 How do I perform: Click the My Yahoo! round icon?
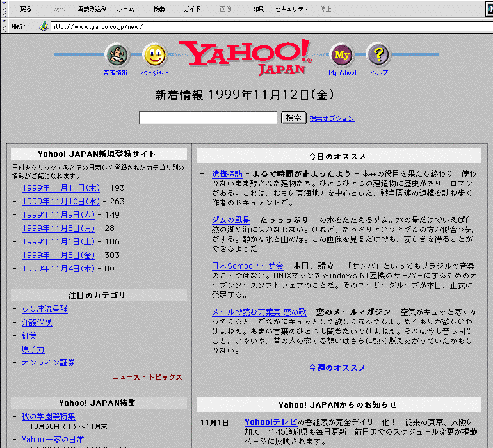tap(341, 55)
